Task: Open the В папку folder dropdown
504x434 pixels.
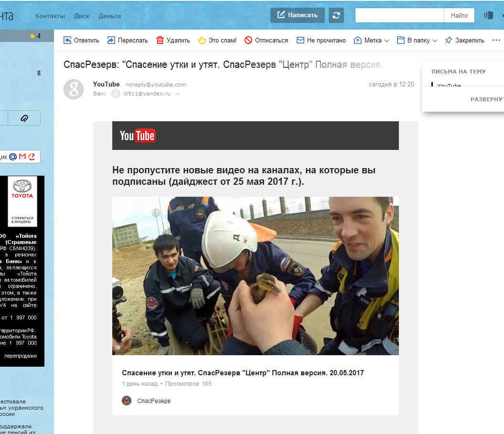Action: 417,41
